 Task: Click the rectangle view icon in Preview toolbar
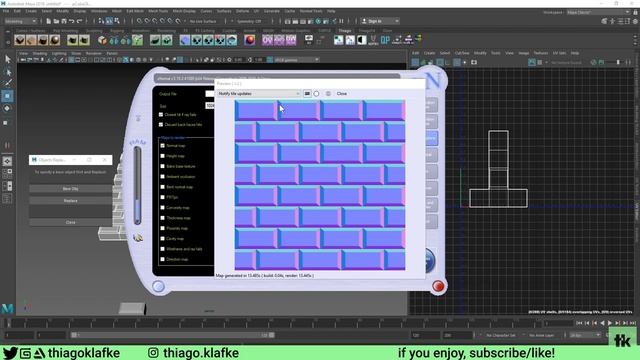307,93
